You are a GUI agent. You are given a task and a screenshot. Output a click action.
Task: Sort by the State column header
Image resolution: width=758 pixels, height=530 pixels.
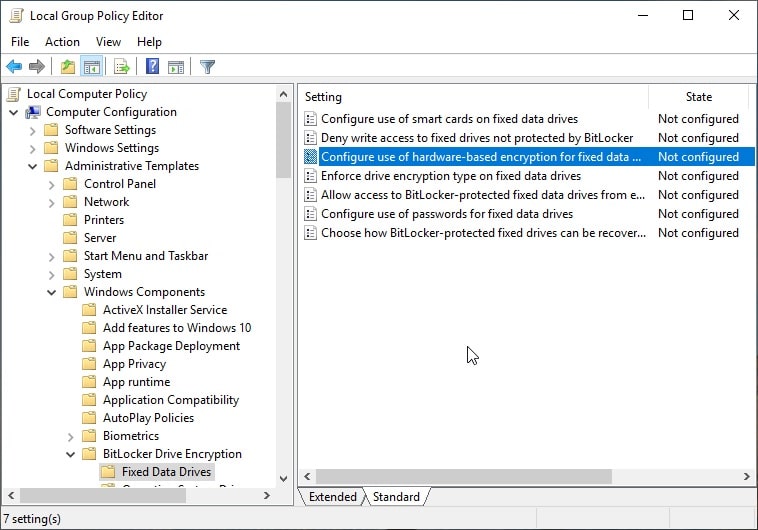coord(699,97)
